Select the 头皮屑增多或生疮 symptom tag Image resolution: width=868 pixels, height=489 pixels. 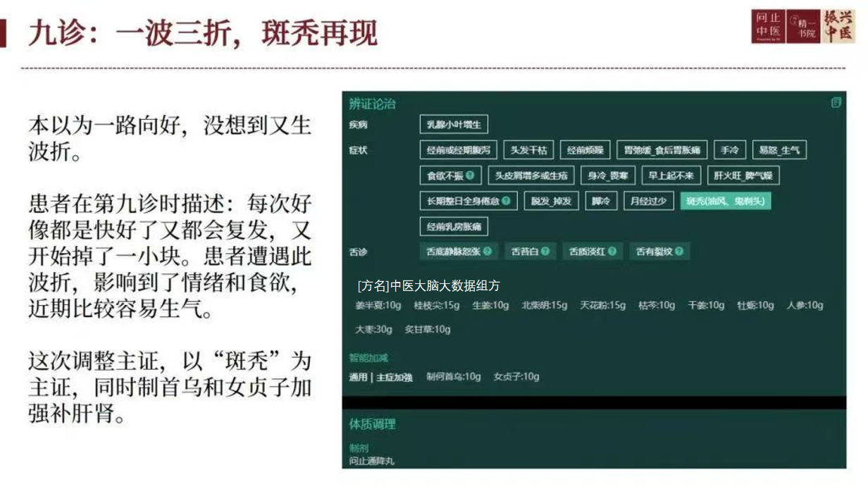(x=531, y=175)
